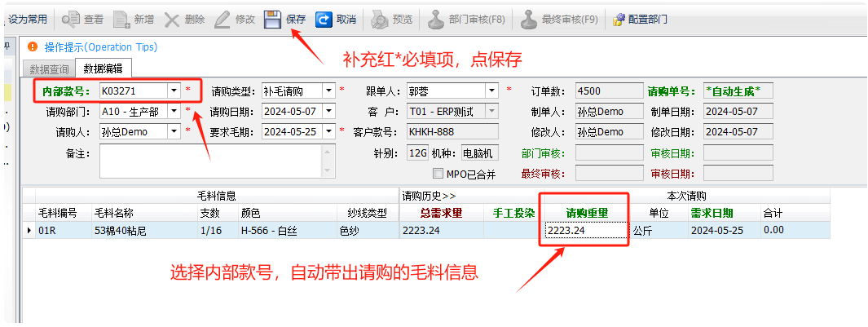
Task: Click 备注 scrollbar down arrow
Action: click(328, 170)
